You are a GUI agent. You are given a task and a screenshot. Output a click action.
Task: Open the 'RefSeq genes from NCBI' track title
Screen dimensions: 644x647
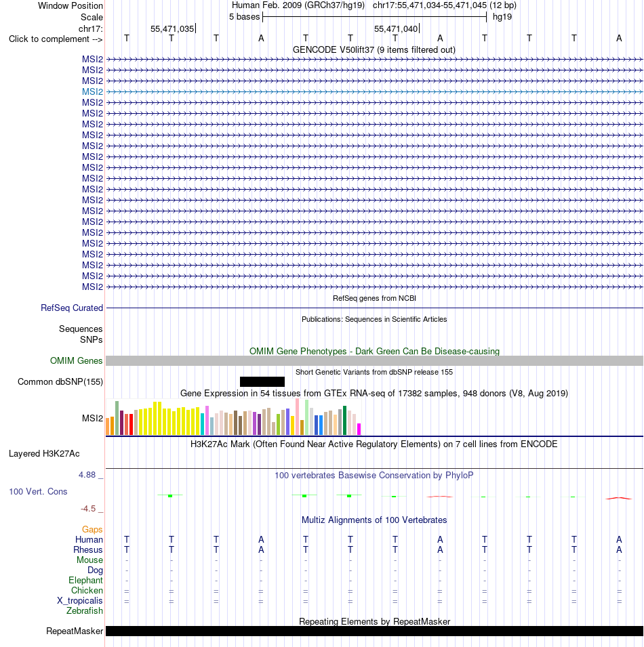pos(374,298)
